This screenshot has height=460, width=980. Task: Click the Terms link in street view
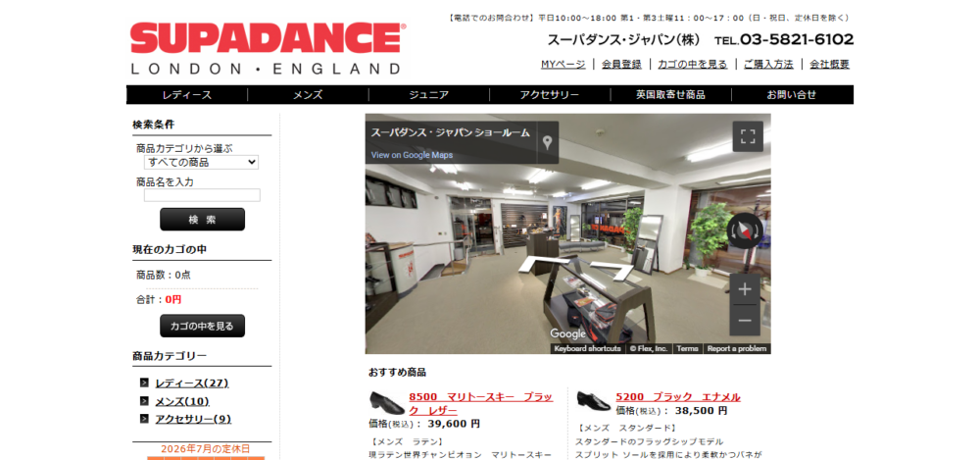(687, 348)
